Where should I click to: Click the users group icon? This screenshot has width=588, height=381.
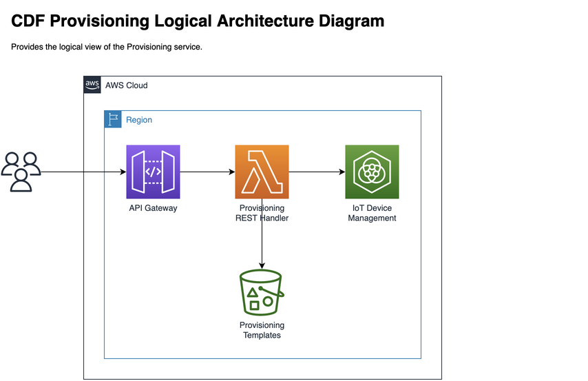click(x=21, y=172)
